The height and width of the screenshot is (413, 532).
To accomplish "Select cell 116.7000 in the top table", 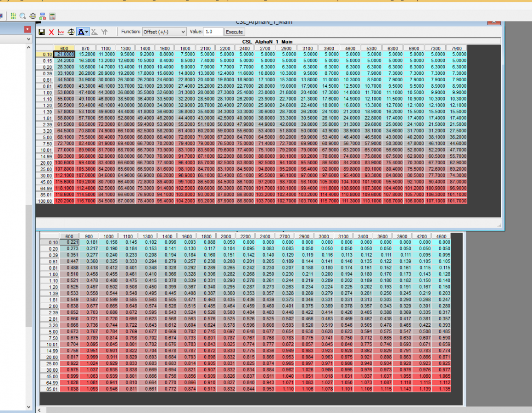I will [85, 201].
